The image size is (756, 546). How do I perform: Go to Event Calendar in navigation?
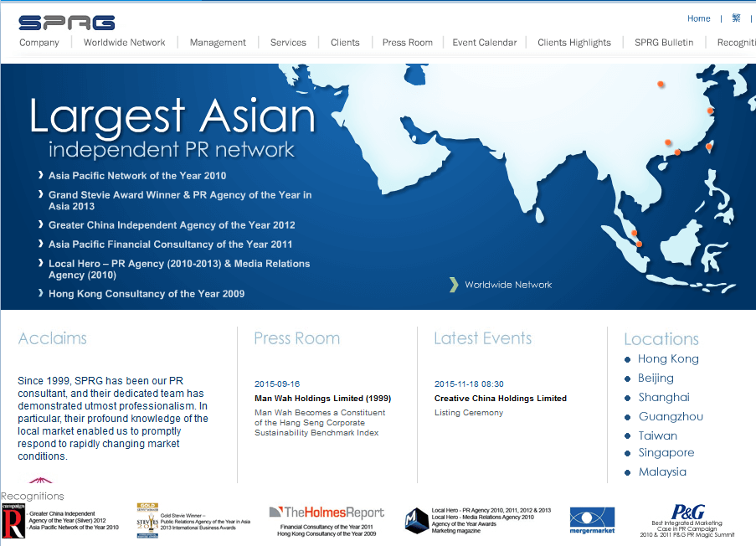[485, 43]
